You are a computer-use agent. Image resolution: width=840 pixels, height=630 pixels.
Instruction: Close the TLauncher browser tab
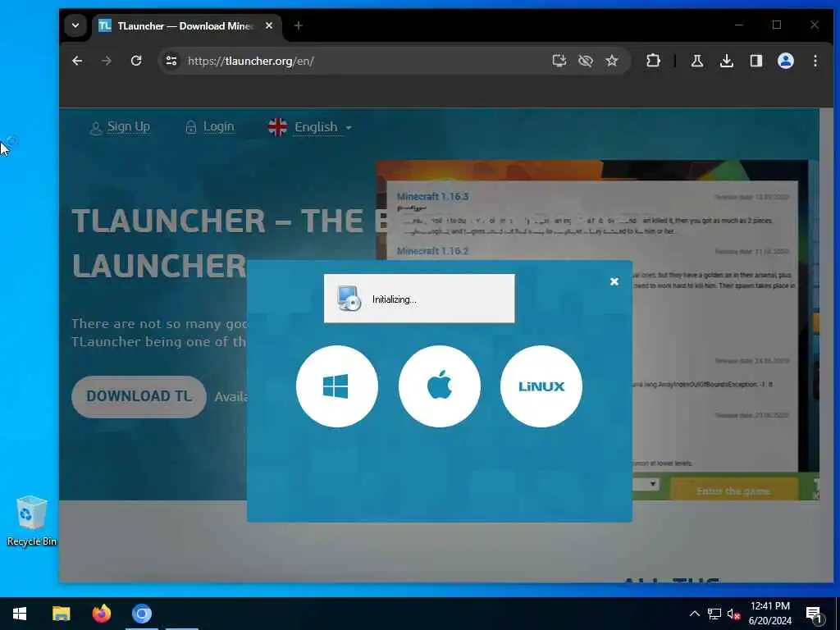pyautogui.click(x=269, y=25)
